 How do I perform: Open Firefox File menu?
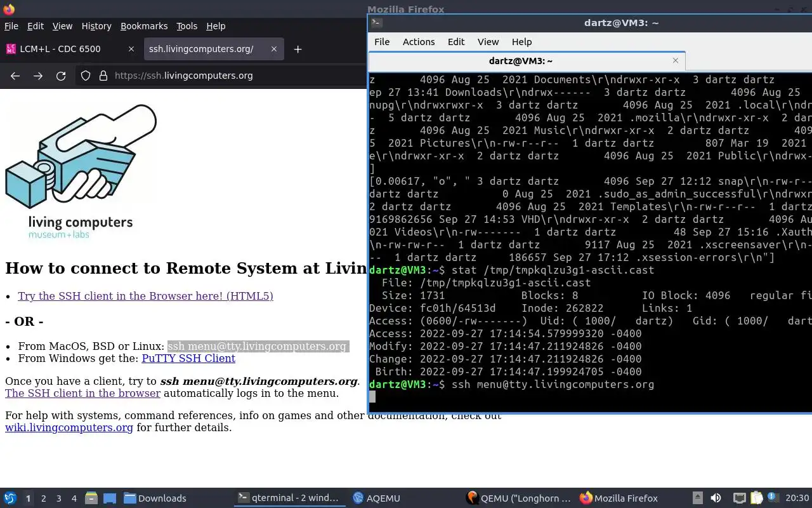coord(11,26)
